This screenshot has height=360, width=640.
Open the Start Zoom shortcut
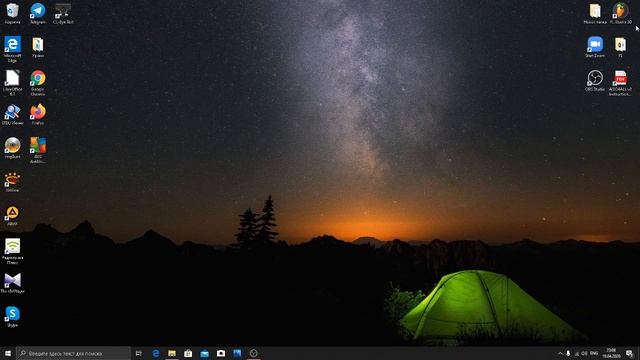(595, 47)
